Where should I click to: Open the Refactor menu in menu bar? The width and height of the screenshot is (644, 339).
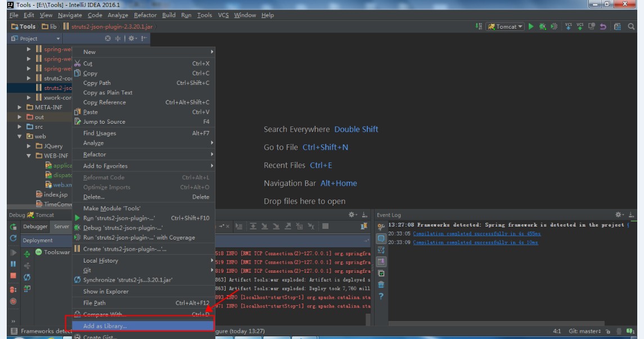(x=145, y=15)
